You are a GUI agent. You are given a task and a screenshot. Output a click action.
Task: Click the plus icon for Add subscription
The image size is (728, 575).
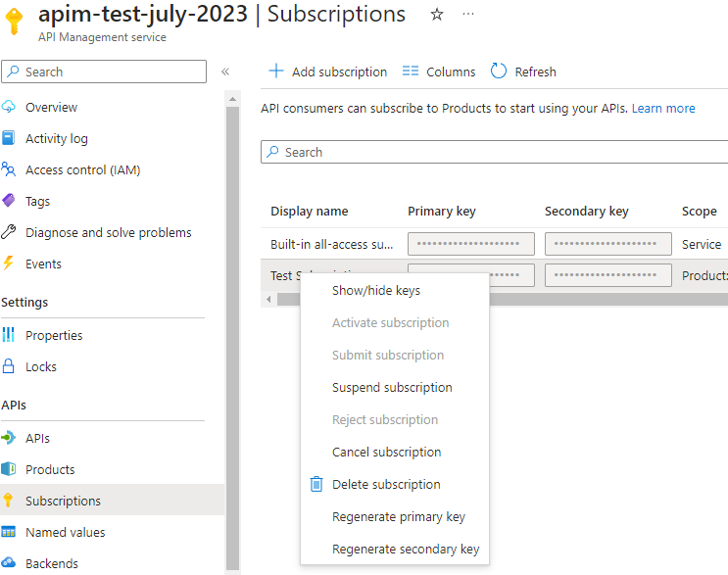[x=276, y=71]
